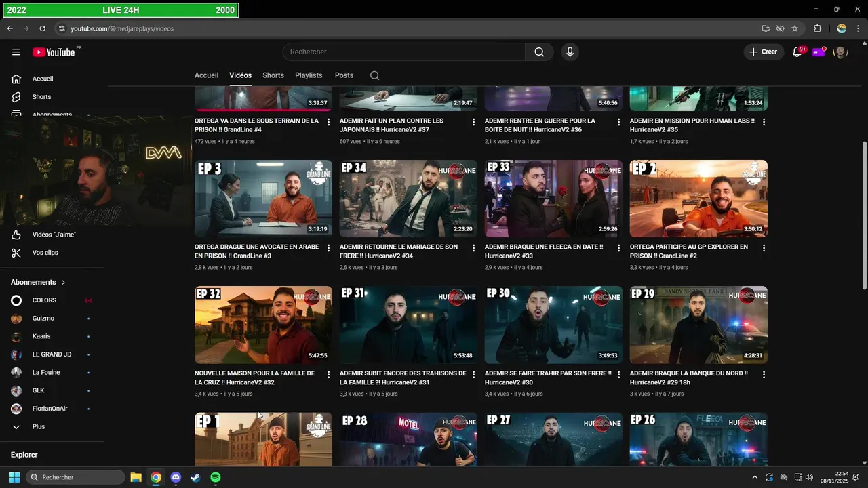Play the EP 34 wedding thumbnail
868x488 pixels.
point(408,199)
